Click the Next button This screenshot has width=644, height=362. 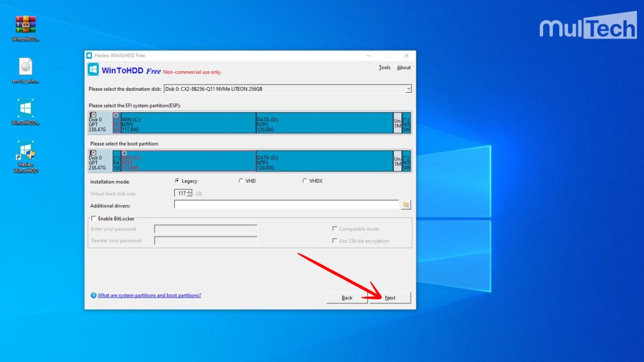[390, 298]
